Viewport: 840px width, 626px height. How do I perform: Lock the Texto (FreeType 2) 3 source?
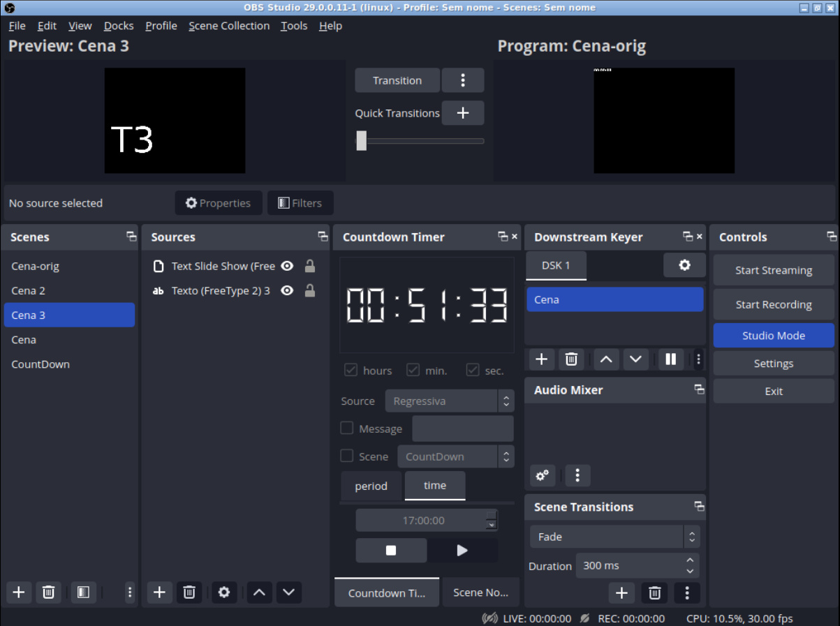[310, 290]
